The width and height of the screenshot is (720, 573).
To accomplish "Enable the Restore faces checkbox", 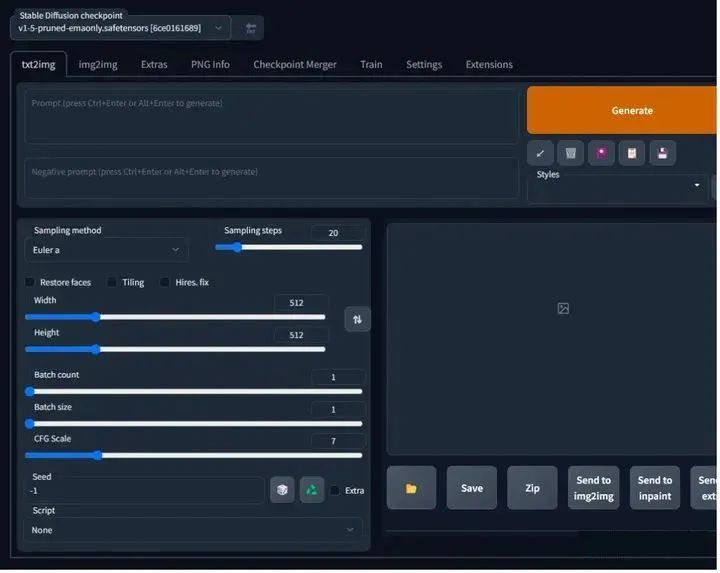I will coord(30,282).
